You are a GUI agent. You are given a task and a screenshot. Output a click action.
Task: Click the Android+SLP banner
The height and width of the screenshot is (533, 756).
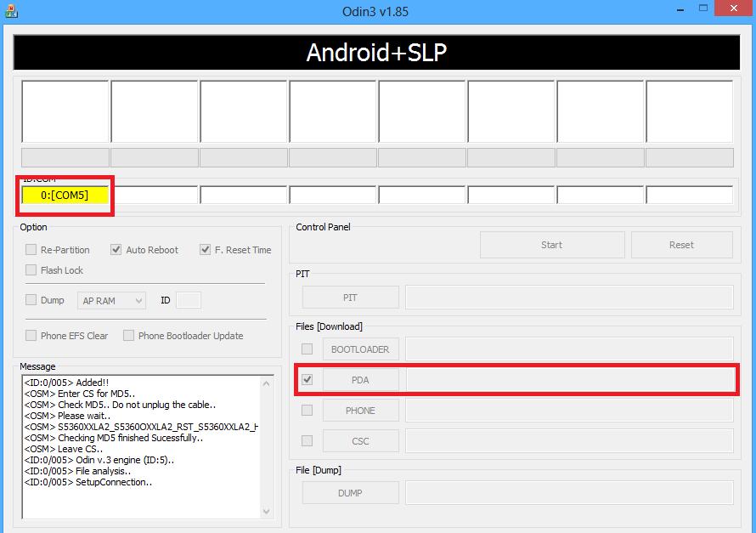[x=376, y=52]
